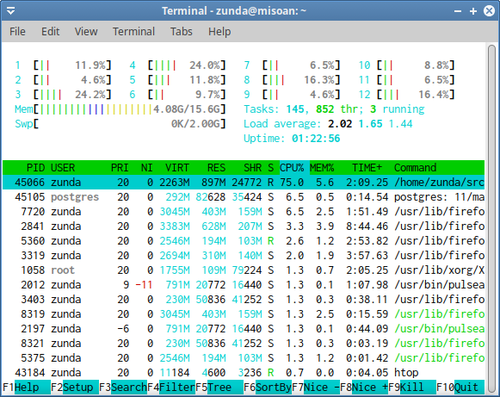Click the Uptime 01:22:56 text
The height and width of the screenshot is (397, 500).
point(292,139)
